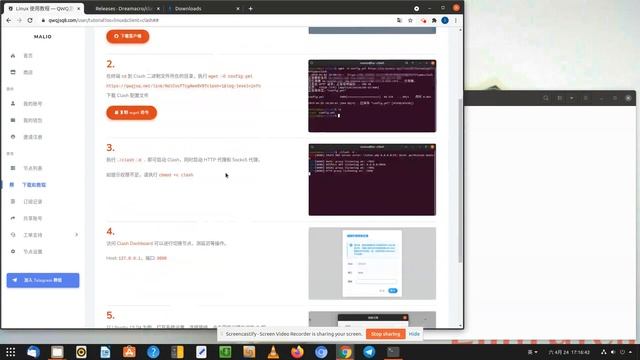Viewport: 640px width, 360px height.
Task: Click Stop sharing in Screencastify bar
Action: 386,334
